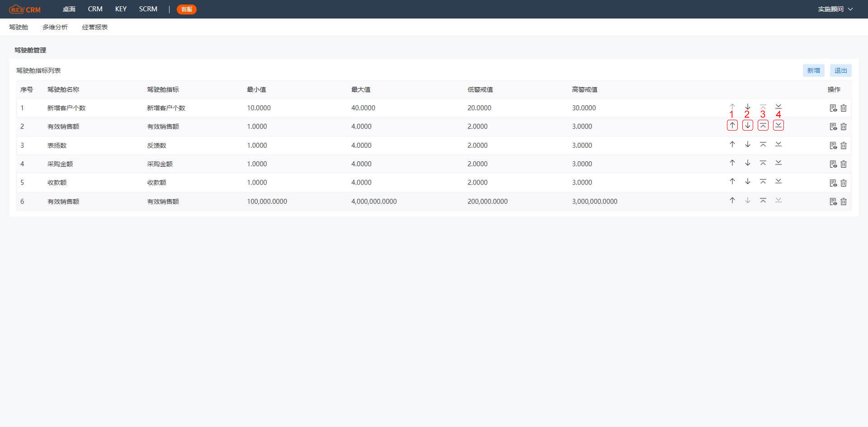Screen dimensions: 868x427
Task: Move 表扬数 row to bottom
Action: point(778,144)
